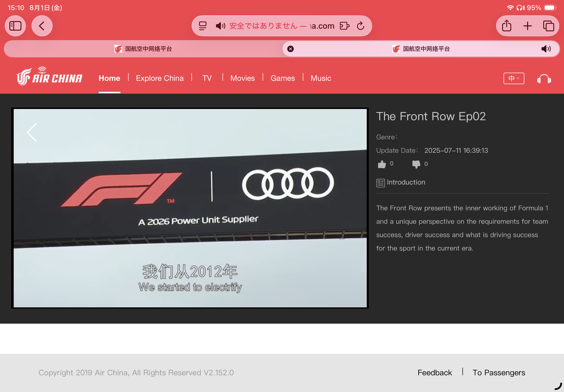Click the Air China logo

[x=49, y=76]
